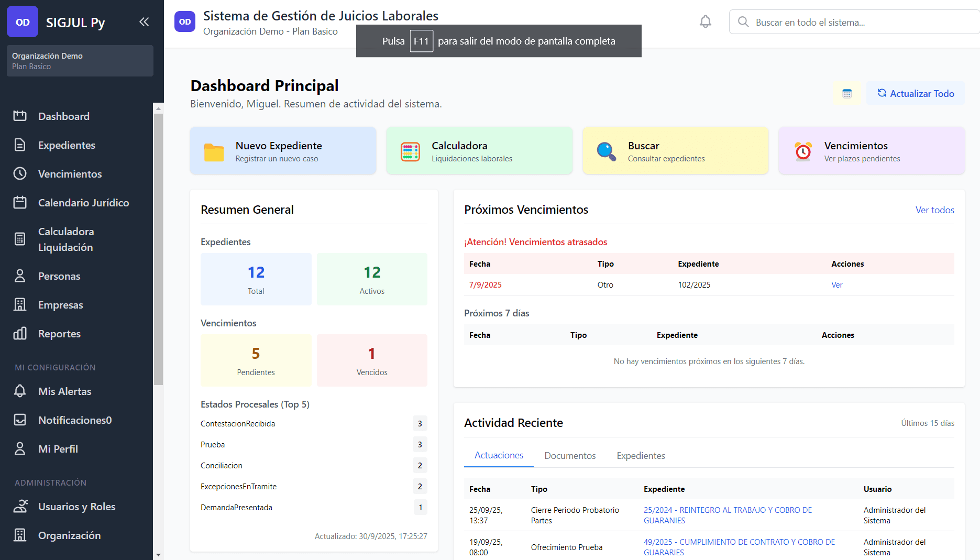Collapse the sidebar with double chevron

144,22
